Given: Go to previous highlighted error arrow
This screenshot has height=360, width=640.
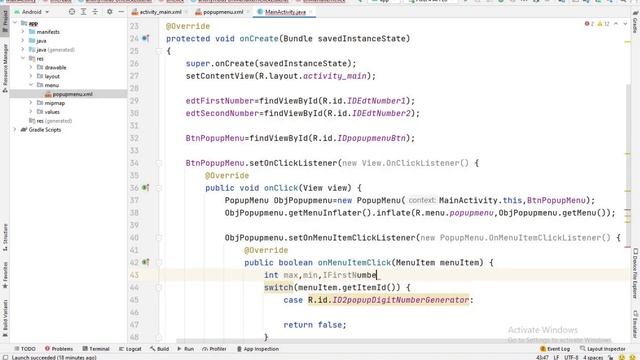Looking at the screenshot, I should point(616,24).
